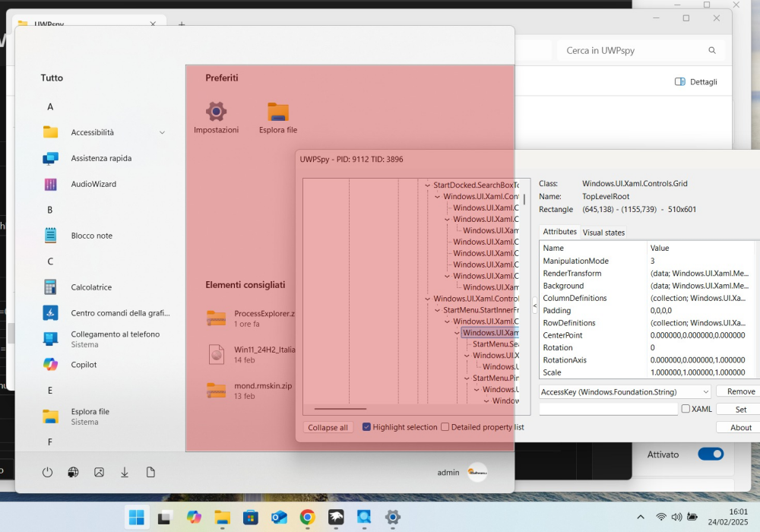Click the magnifier search icon in Explorer
The width and height of the screenshot is (760, 532).
pyautogui.click(x=712, y=50)
